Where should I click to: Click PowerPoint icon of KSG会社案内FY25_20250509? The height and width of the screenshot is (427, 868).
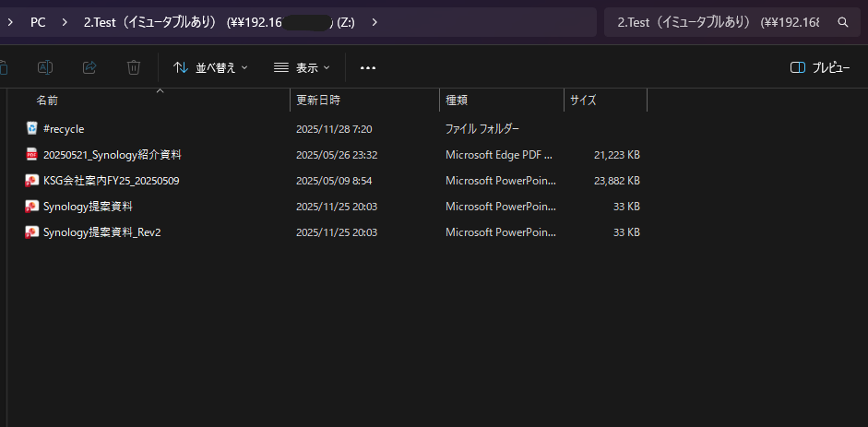coord(31,181)
